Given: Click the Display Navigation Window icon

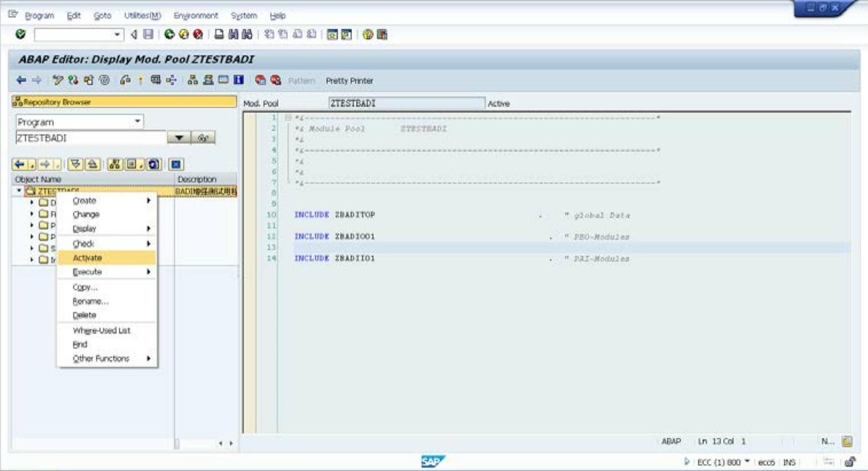Looking at the screenshot, I should pyautogui.click(x=208, y=80).
